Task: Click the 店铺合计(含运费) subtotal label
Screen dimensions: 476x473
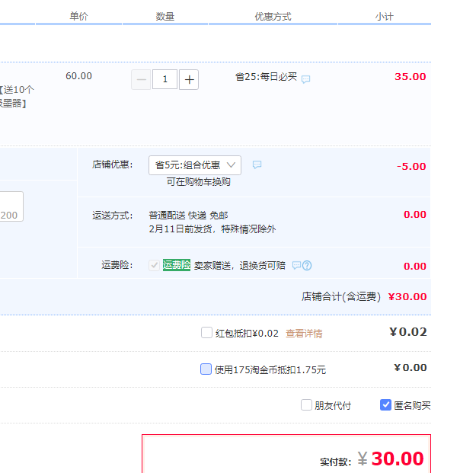Action: (x=340, y=297)
